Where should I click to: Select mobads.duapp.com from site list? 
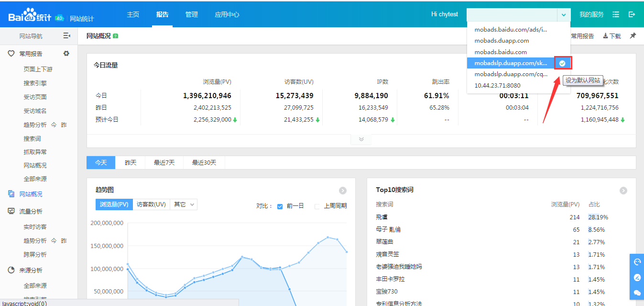point(502,41)
